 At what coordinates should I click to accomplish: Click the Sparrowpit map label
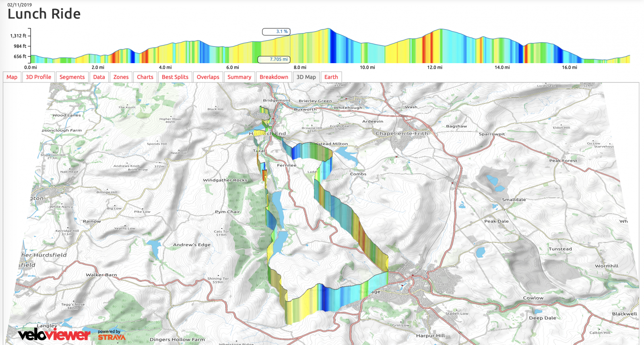(492, 134)
